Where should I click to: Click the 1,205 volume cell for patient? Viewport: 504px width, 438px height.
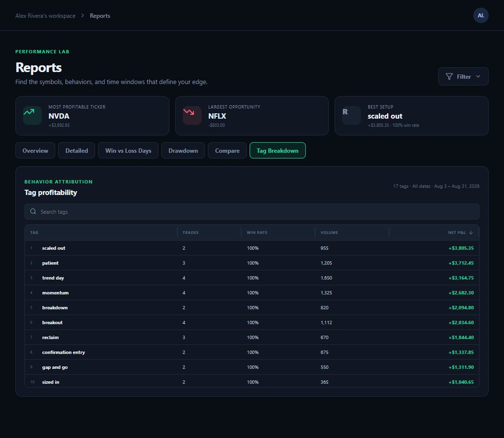[x=326, y=263]
